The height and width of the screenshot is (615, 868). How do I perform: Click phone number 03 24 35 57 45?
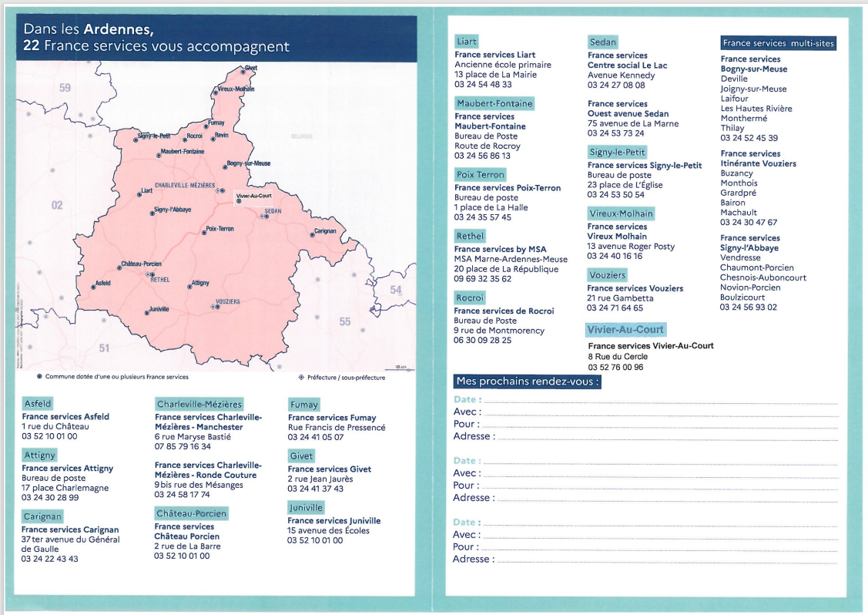pyautogui.click(x=483, y=217)
